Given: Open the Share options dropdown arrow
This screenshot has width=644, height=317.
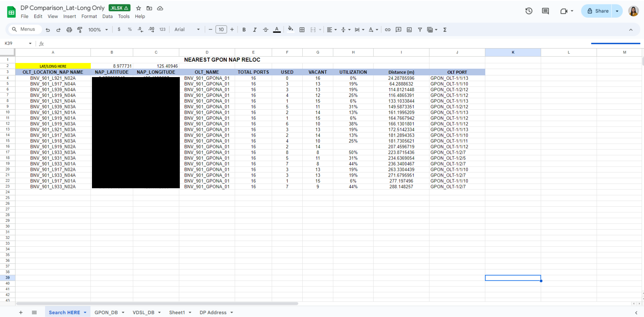Looking at the screenshot, I should [x=617, y=11].
